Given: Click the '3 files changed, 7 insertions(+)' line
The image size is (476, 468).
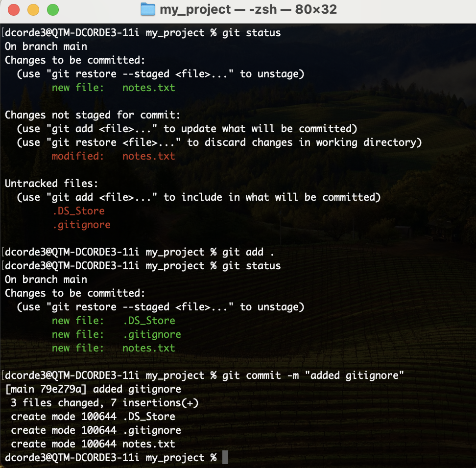Looking at the screenshot, I should pyautogui.click(x=104, y=403).
